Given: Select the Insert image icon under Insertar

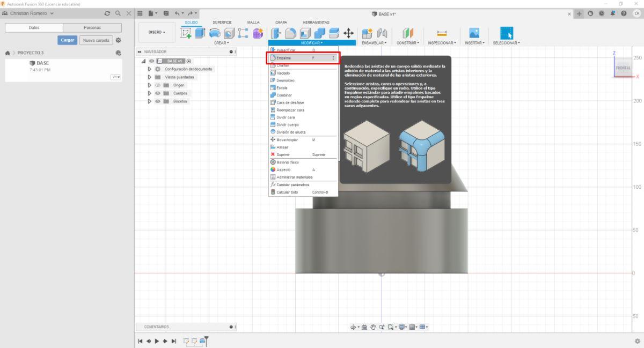Looking at the screenshot, I should [x=474, y=33].
